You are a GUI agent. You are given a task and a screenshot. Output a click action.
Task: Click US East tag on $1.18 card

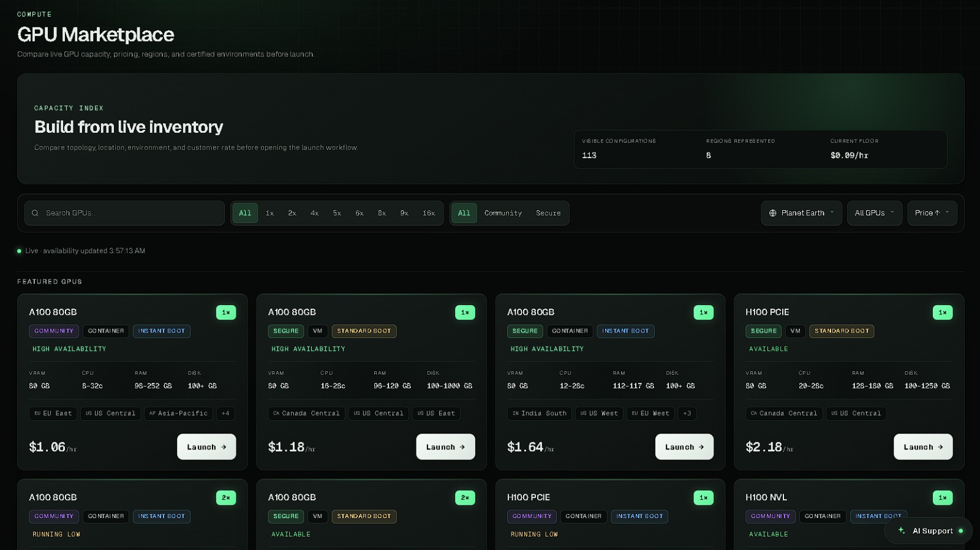point(436,413)
